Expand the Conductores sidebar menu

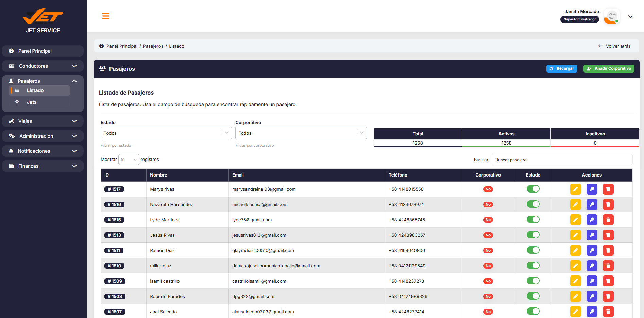pos(43,66)
